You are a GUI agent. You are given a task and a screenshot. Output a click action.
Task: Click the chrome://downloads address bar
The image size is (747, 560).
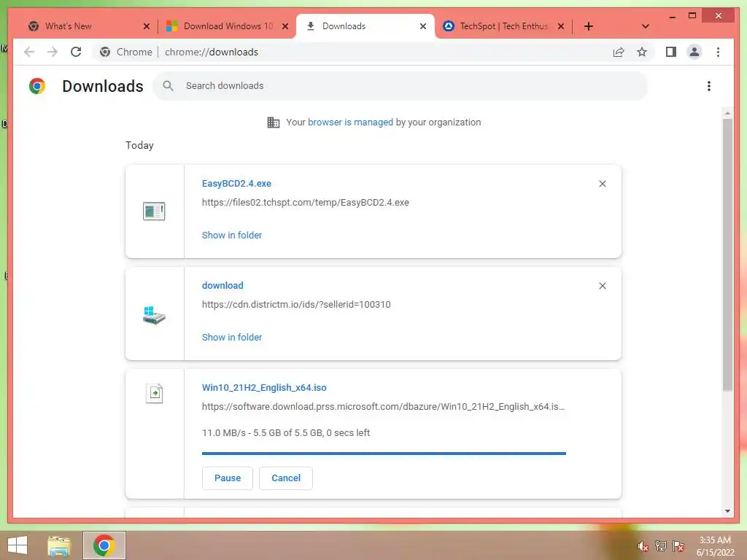[x=211, y=52]
